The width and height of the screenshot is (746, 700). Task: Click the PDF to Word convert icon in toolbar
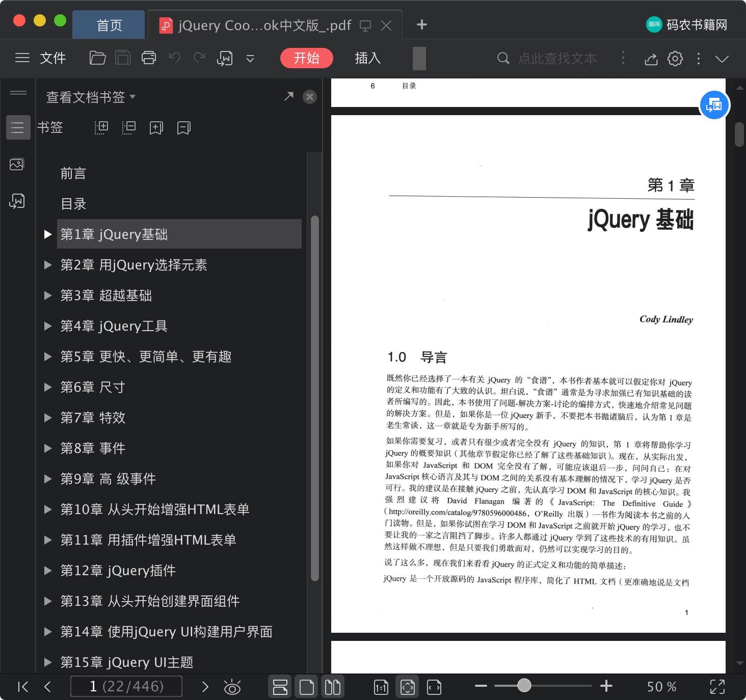click(x=225, y=59)
